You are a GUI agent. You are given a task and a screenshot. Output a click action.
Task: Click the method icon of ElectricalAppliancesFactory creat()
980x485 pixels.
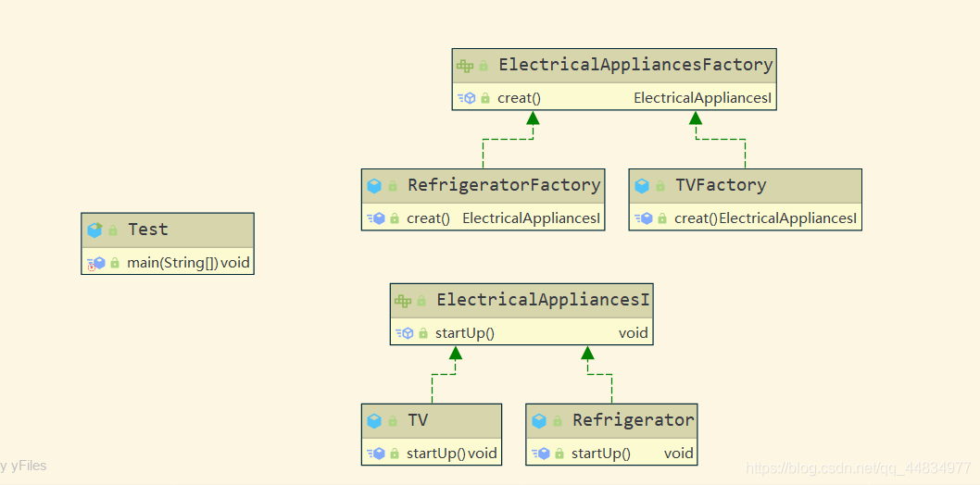coord(467,98)
